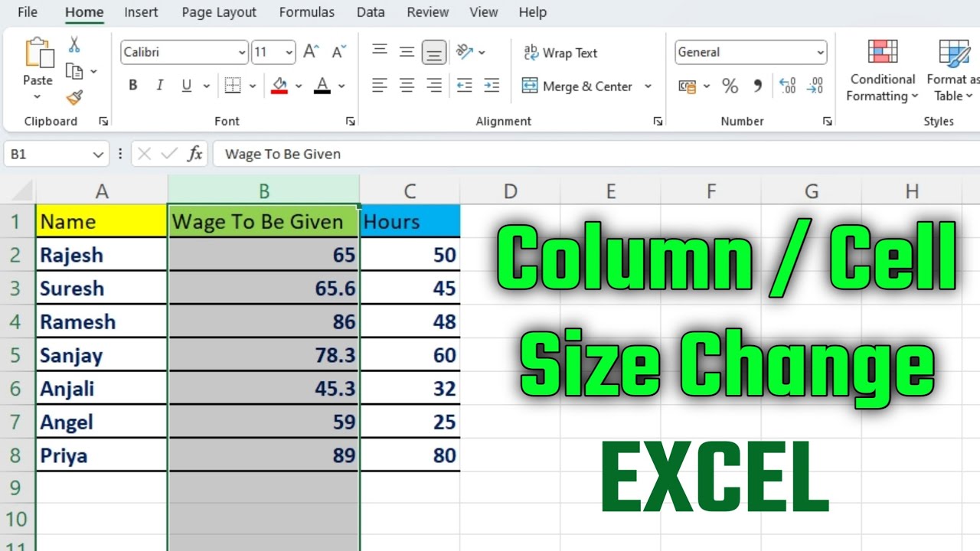Increase font size with larger A
This screenshot has width=980, height=551.
pos(311,52)
